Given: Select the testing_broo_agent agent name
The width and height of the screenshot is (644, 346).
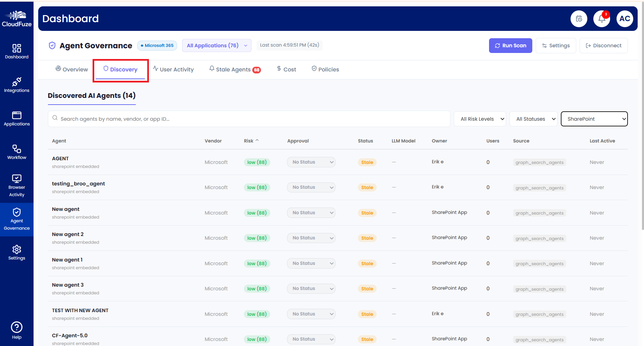Looking at the screenshot, I should coord(78,183).
